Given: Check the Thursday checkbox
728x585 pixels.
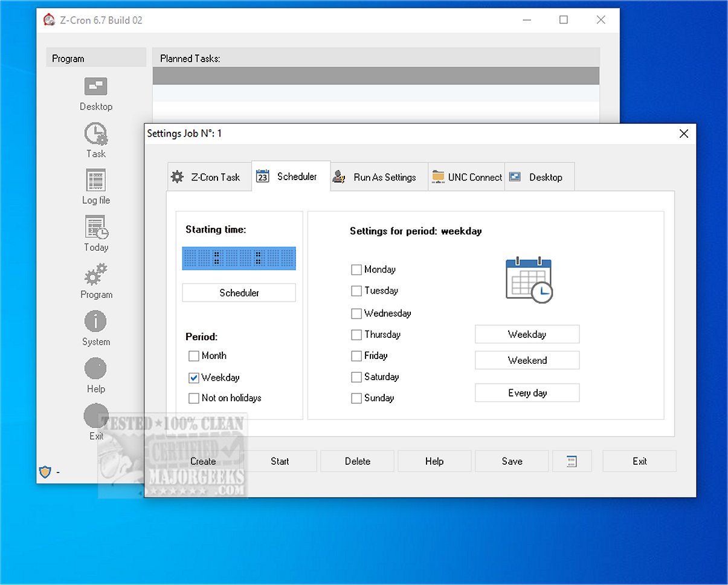Looking at the screenshot, I should [356, 335].
